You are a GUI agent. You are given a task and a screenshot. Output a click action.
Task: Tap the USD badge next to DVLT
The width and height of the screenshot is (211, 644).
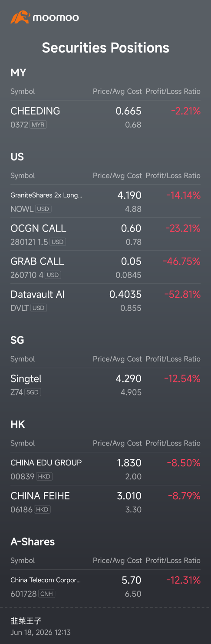(x=39, y=308)
